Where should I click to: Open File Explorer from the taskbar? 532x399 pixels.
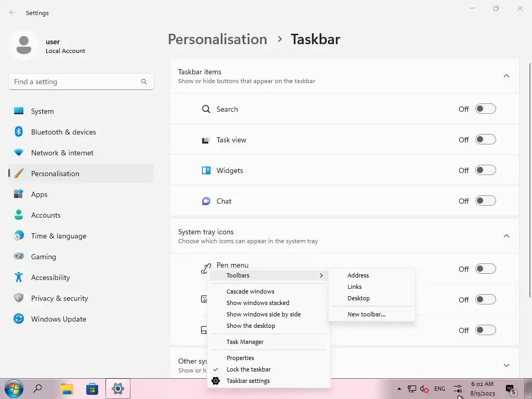pos(67,389)
